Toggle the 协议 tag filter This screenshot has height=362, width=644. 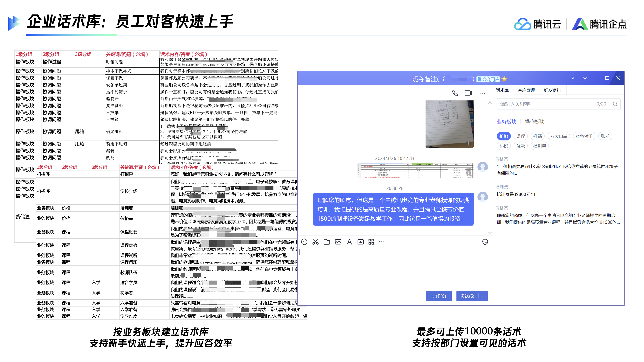pyautogui.click(x=503, y=146)
